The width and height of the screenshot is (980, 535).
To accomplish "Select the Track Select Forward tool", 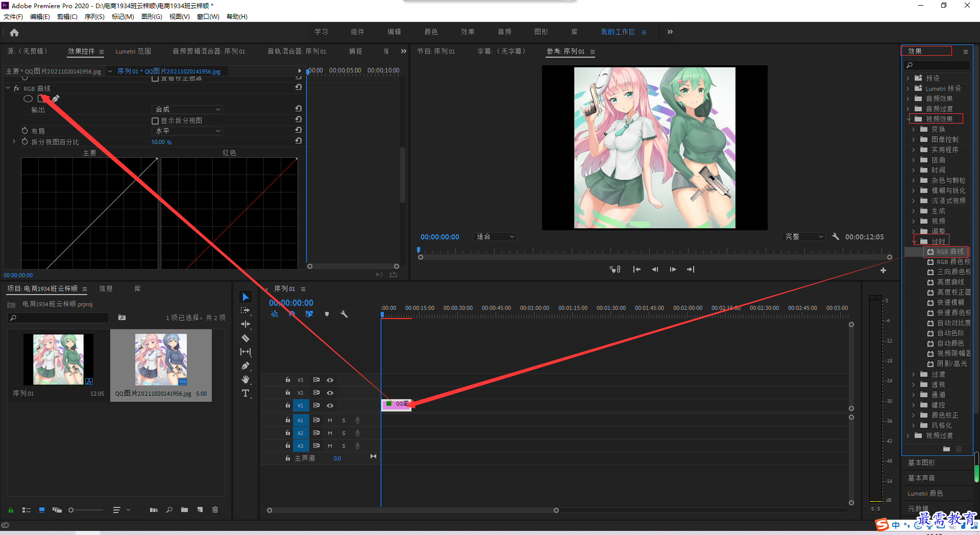I will click(x=246, y=310).
